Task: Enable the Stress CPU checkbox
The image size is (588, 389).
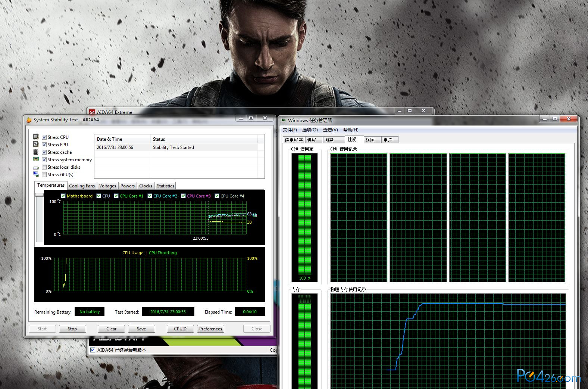Action: point(44,137)
